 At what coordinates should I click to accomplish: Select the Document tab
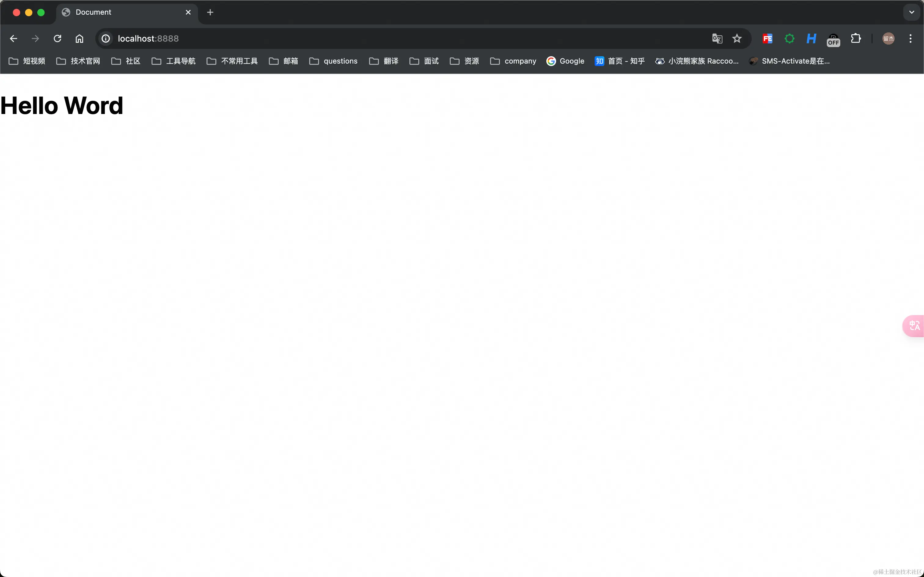pos(122,12)
